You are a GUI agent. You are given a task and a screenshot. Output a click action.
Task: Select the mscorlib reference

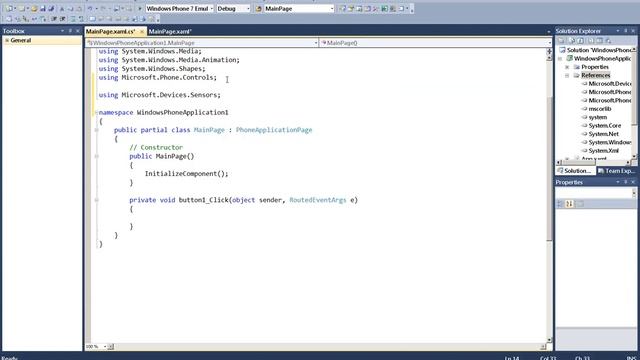(600, 109)
